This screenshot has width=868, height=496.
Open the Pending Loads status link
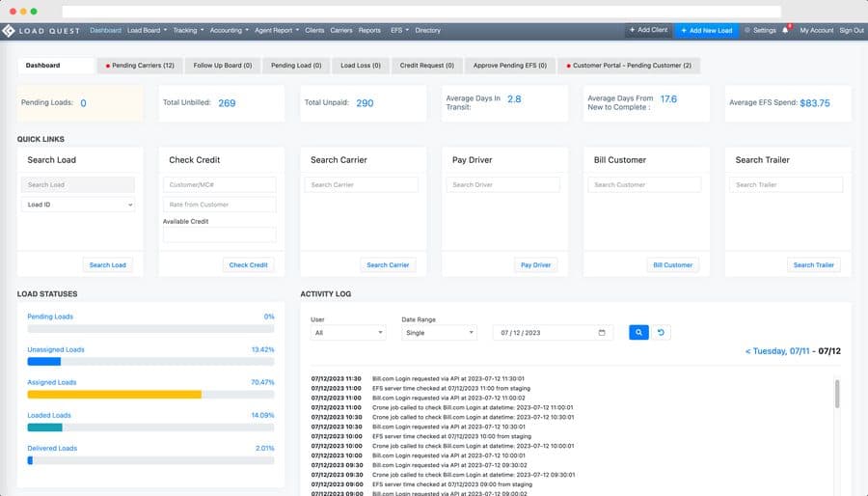[x=50, y=317]
